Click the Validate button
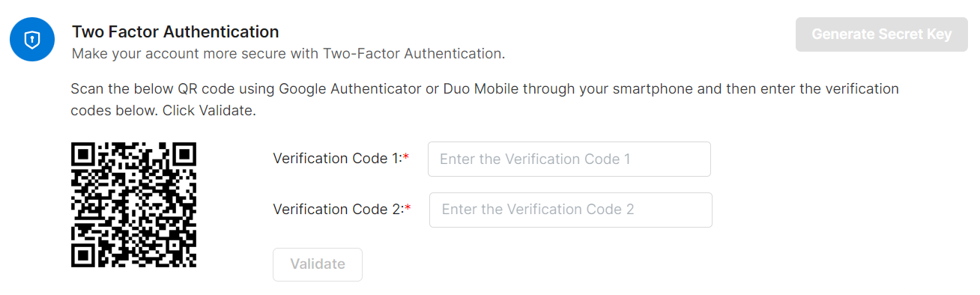Screen dimensions: 980x295 [318, 264]
